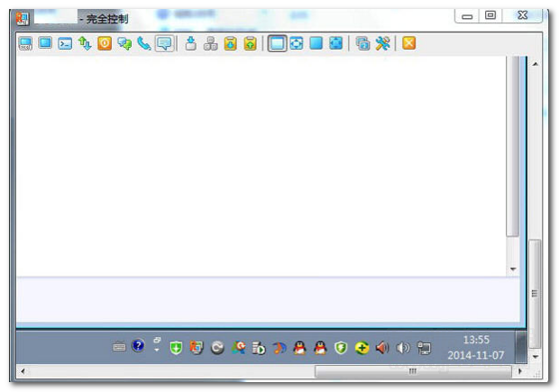Switch to full screen stretched view icon

pos(335,43)
